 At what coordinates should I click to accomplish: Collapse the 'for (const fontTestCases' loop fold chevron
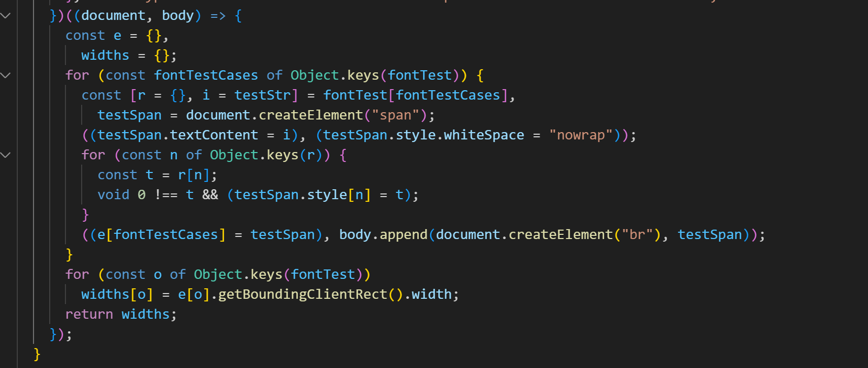pyautogui.click(x=6, y=75)
